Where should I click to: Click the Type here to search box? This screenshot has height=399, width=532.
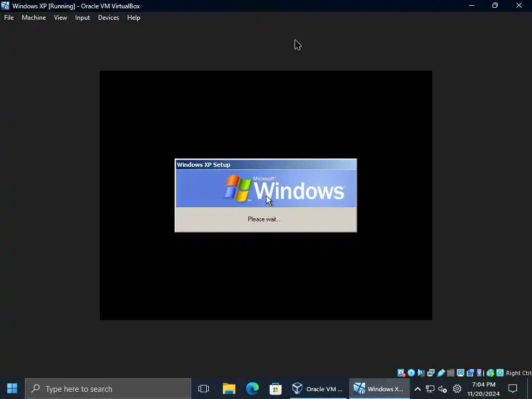pyautogui.click(x=108, y=389)
